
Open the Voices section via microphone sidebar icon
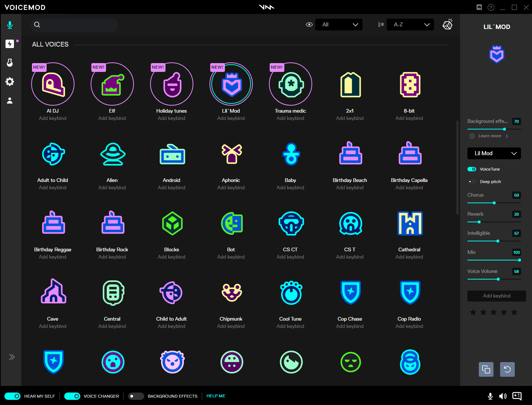point(10,25)
